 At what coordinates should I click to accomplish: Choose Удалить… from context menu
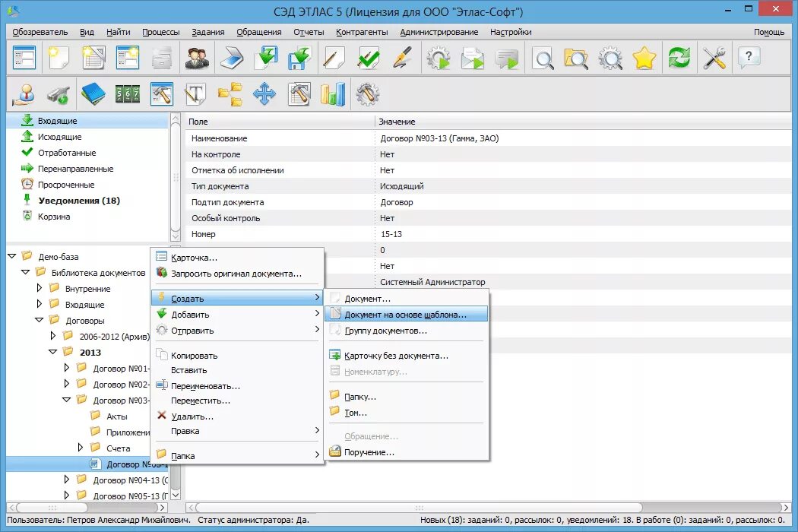[x=237, y=416]
